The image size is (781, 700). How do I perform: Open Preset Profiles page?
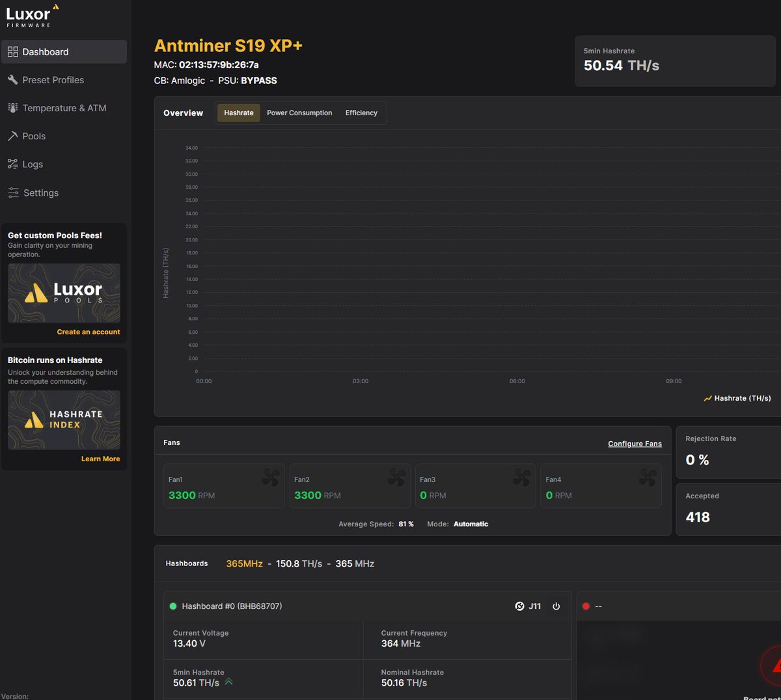tap(64, 80)
